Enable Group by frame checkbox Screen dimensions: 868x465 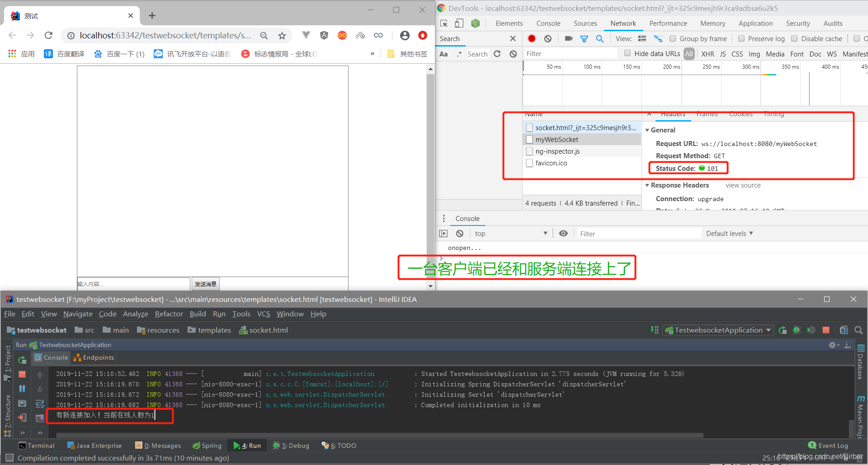tap(673, 38)
